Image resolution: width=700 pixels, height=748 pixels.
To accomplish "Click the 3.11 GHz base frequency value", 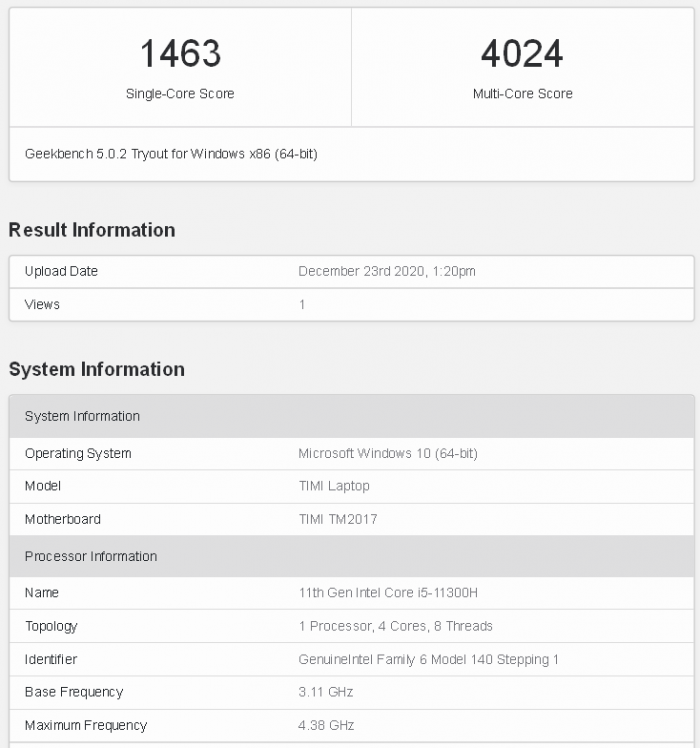I will click(326, 692).
